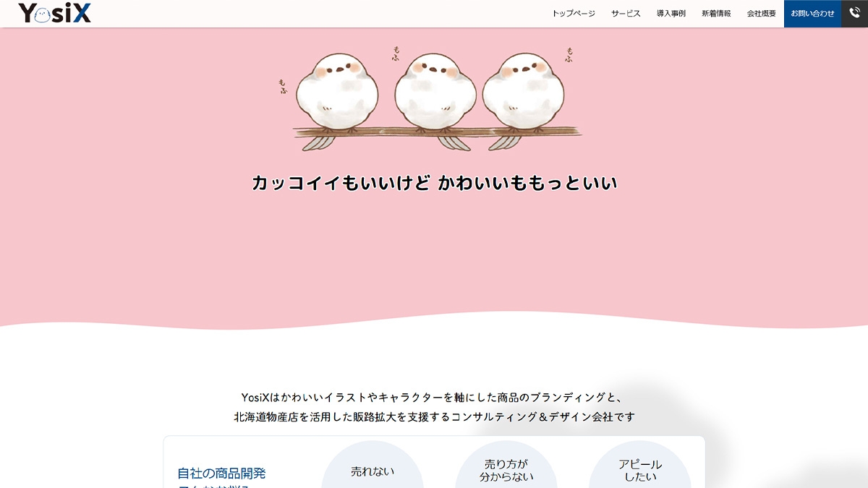
Task: Go to トップページ in the navigation
Action: click(x=573, y=14)
